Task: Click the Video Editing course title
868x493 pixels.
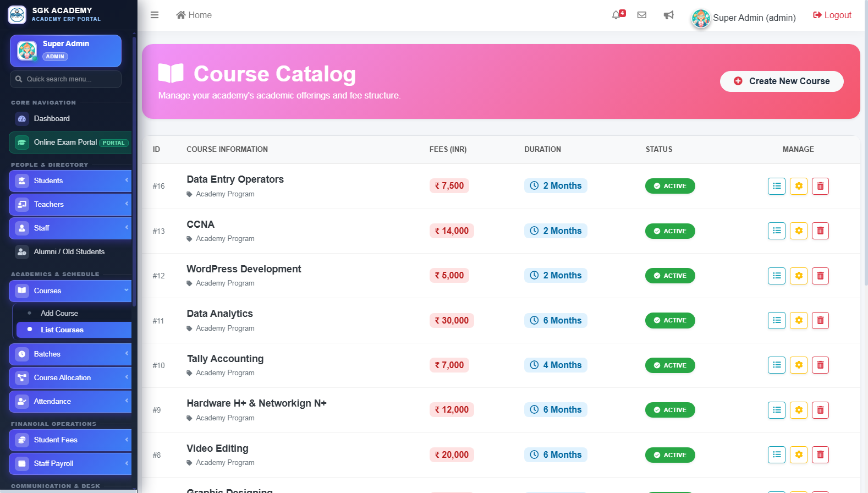Action: pos(217,448)
